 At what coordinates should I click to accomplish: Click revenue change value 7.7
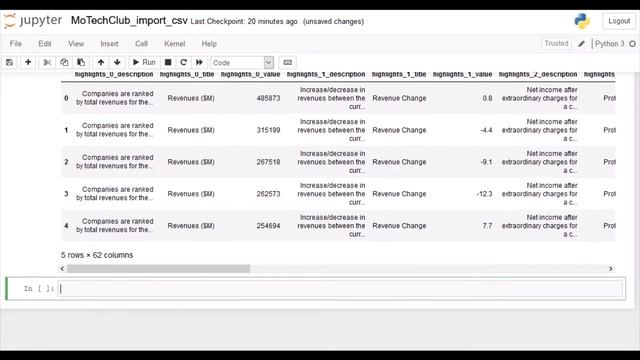coord(487,225)
